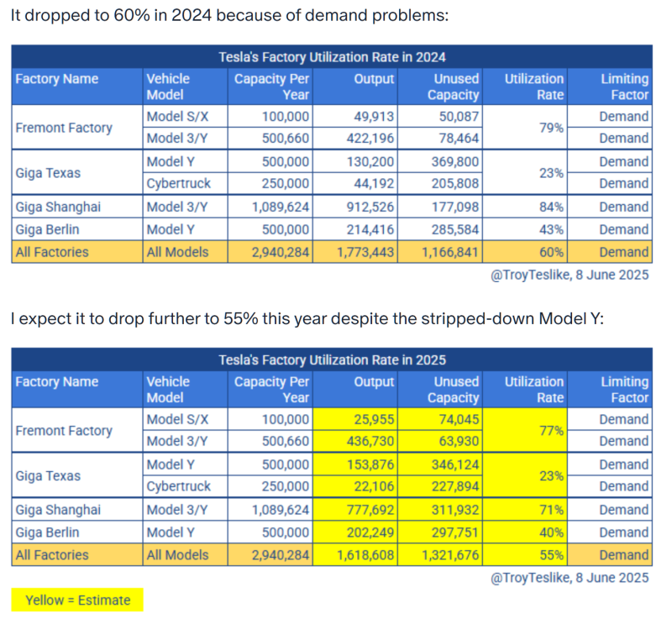
Task: Click the 2025 table title banner
Action: pyautogui.click(x=332, y=359)
